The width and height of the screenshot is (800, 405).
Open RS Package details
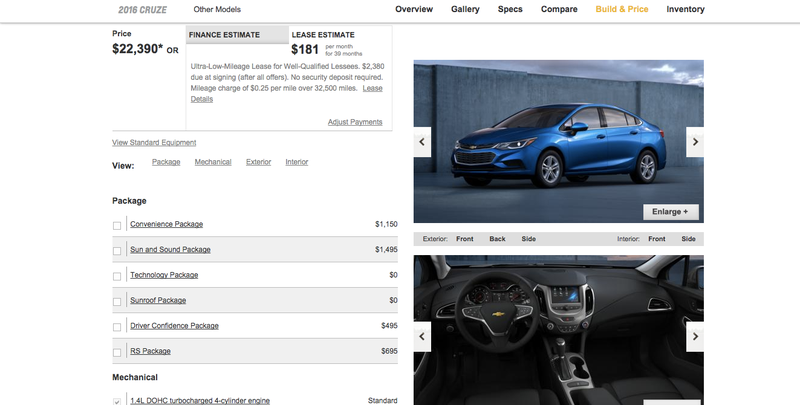[150, 351]
